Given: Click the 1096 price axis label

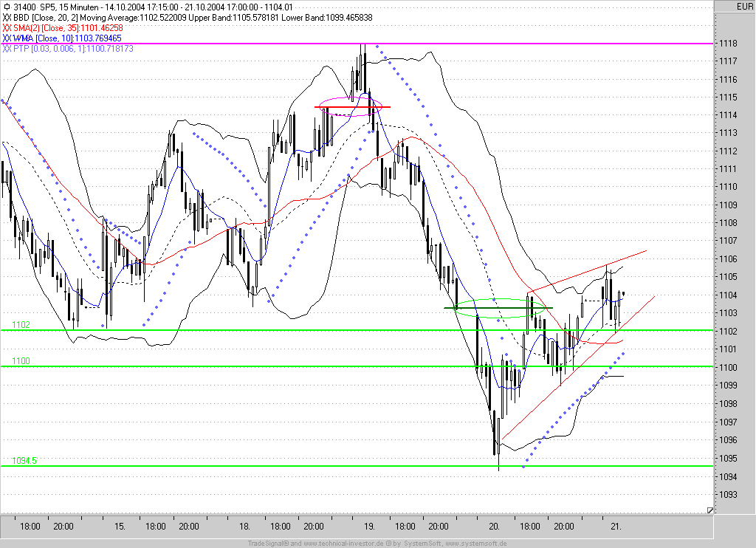Looking at the screenshot, I should [x=728, y=440].
